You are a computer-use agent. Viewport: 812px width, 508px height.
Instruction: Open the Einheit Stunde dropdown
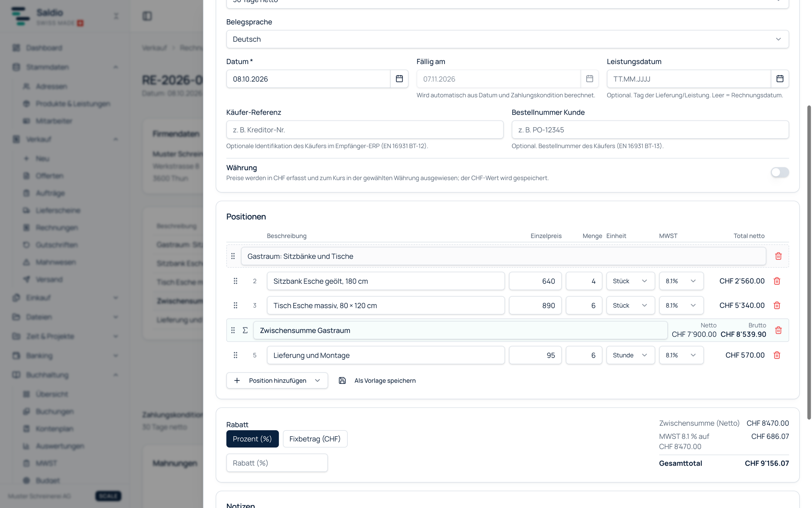pos(630,355)
